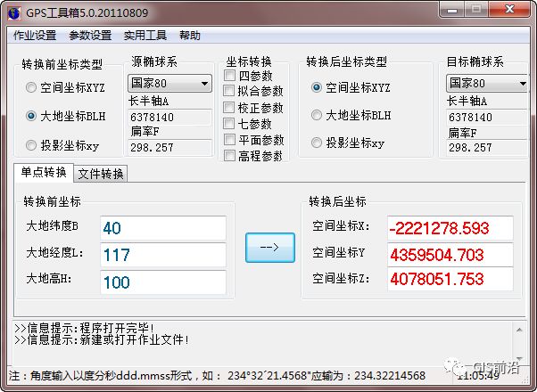
Task: Click the --> convert button
Action: point(270,248)
